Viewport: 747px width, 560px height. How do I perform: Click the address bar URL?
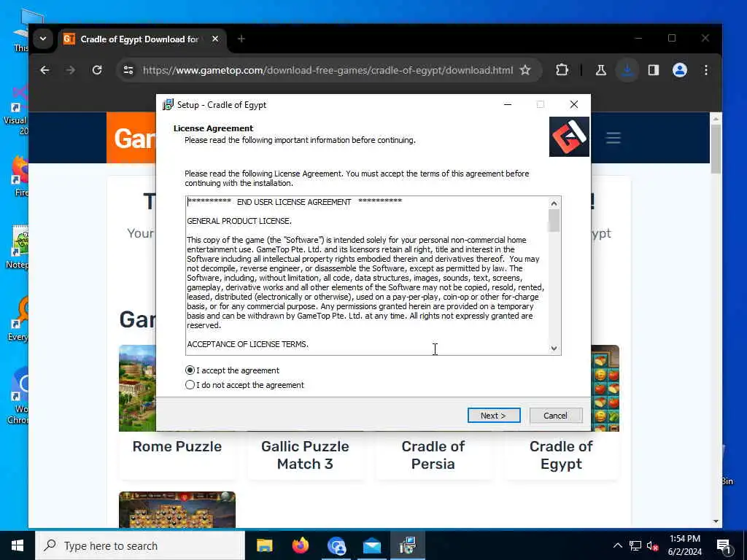(x=328, y=71)
